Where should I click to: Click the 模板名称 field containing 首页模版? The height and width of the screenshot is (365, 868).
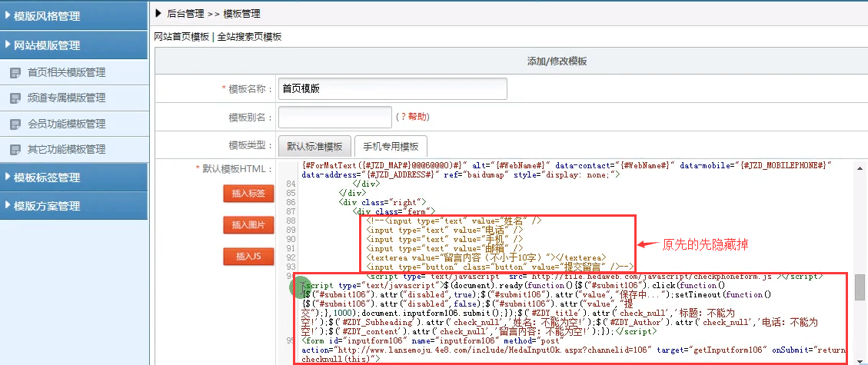point(392,89)
